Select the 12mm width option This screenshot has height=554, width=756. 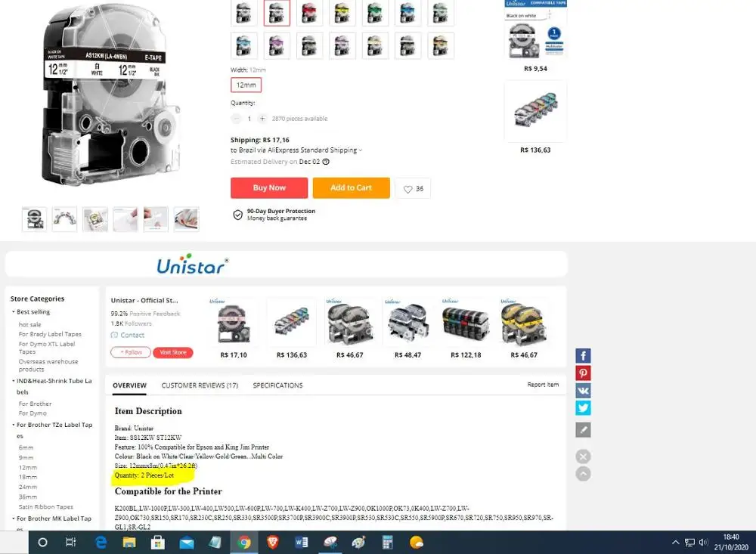[x=246, y=85]
